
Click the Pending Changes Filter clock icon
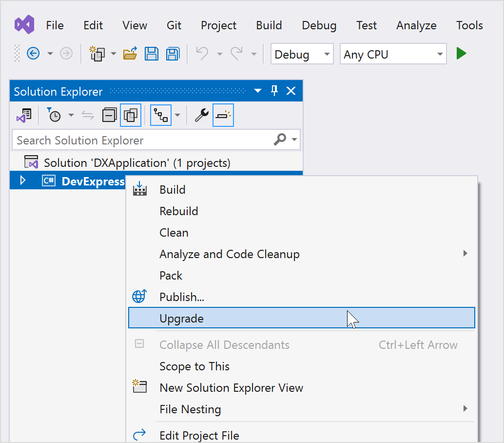coord(54,115)
